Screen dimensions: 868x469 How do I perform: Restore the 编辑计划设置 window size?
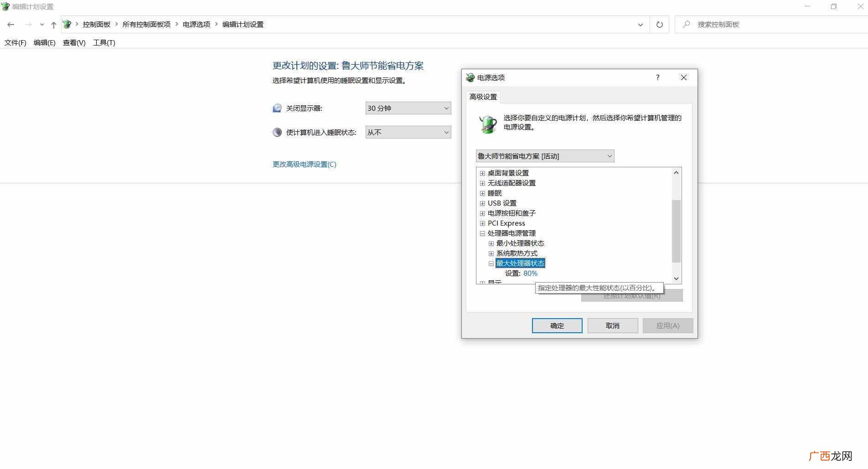coord(833,6)
